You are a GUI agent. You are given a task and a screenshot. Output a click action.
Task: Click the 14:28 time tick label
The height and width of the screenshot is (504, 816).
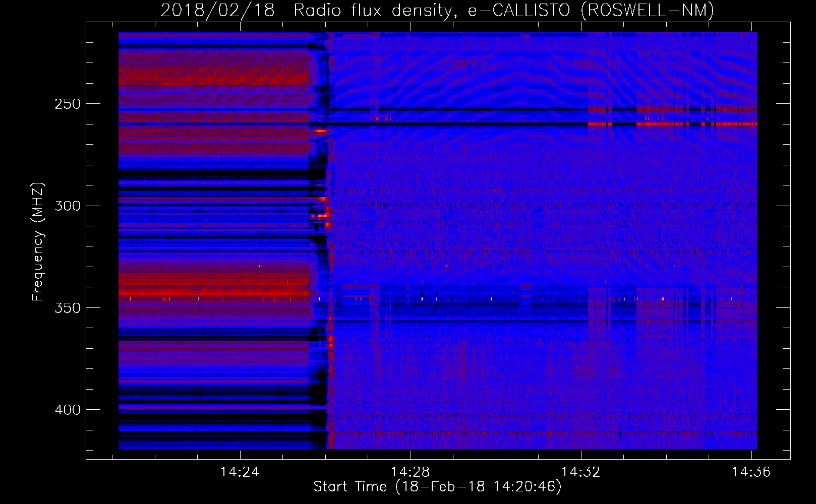click(411, 472)
